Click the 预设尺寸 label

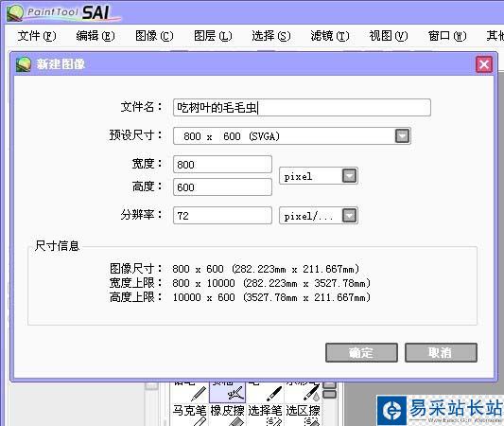pos(136,134)
